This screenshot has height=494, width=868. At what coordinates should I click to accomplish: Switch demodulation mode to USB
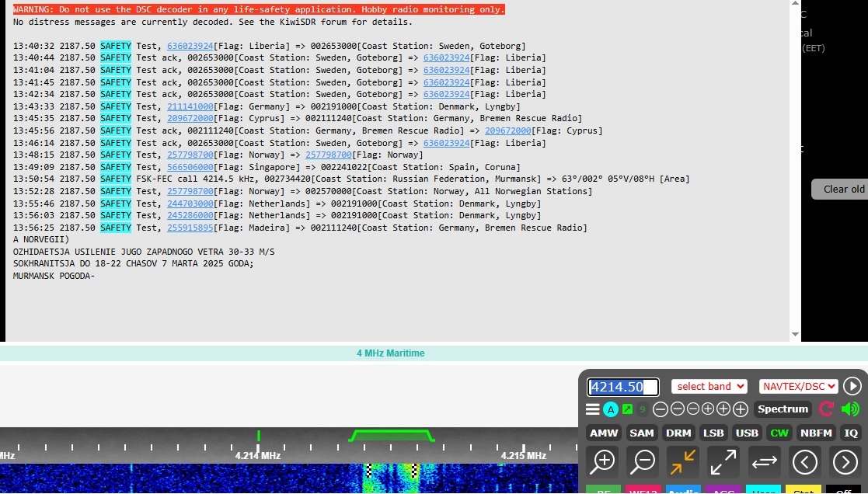(747, 433)
